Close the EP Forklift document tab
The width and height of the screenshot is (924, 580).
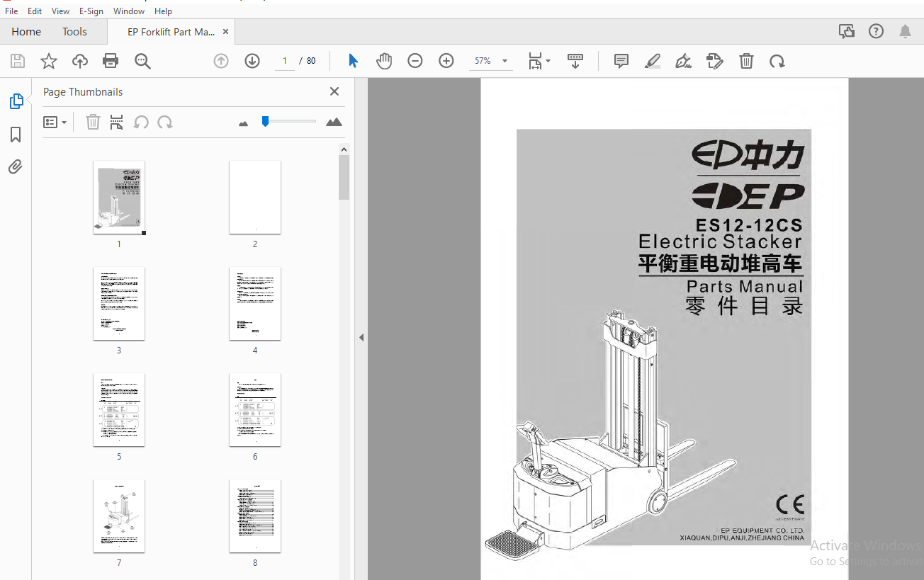[x=225, y=32]
